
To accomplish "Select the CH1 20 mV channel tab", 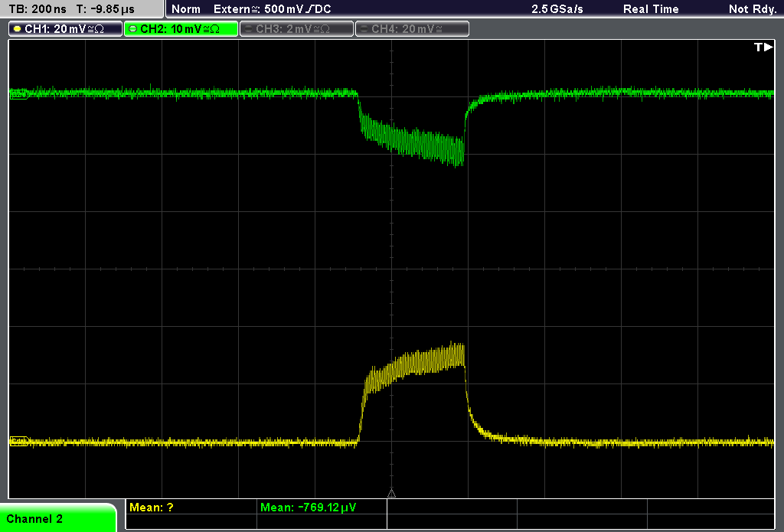I will [66, 29].
